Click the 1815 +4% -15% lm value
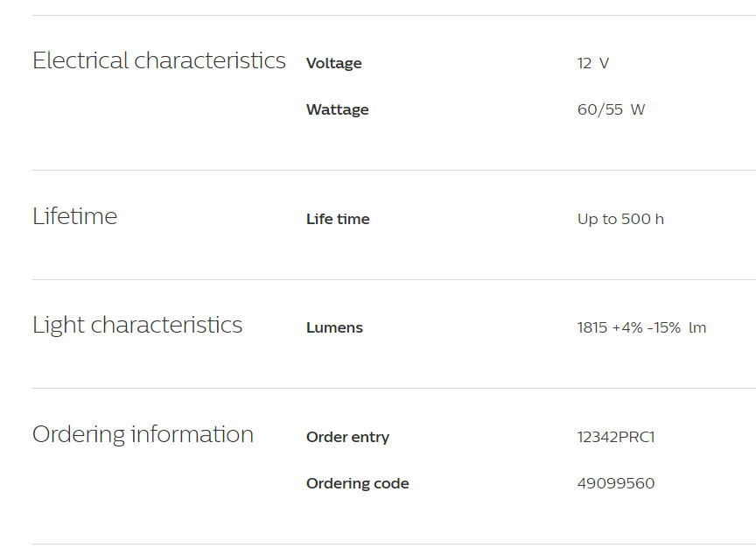756x548 pixels. [x=641, y=327]
